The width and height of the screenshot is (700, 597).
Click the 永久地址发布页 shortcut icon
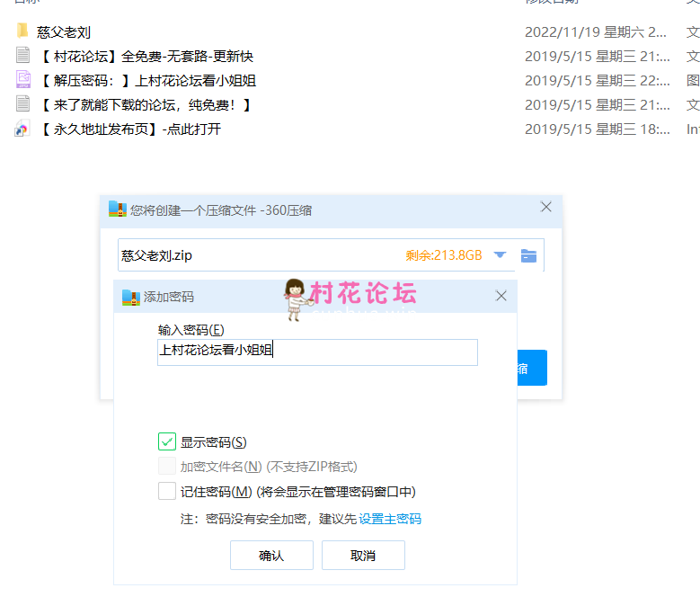point(22,129)
